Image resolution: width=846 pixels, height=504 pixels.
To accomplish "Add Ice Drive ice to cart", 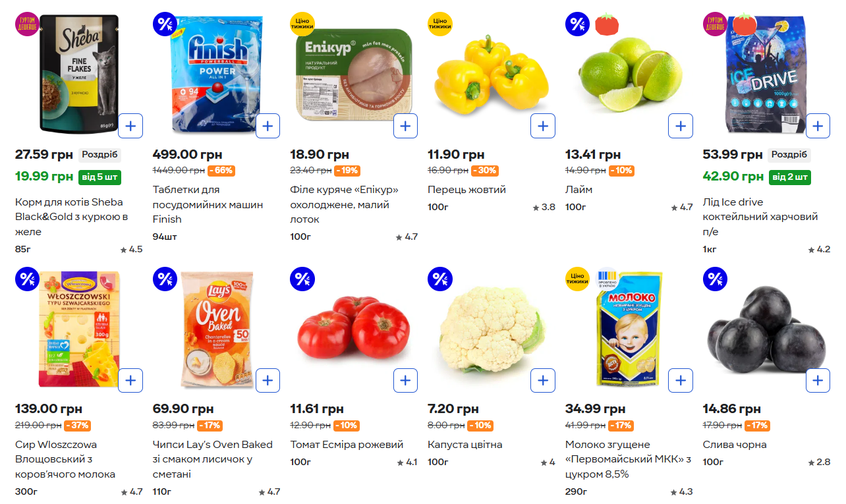I will point(818,126).
